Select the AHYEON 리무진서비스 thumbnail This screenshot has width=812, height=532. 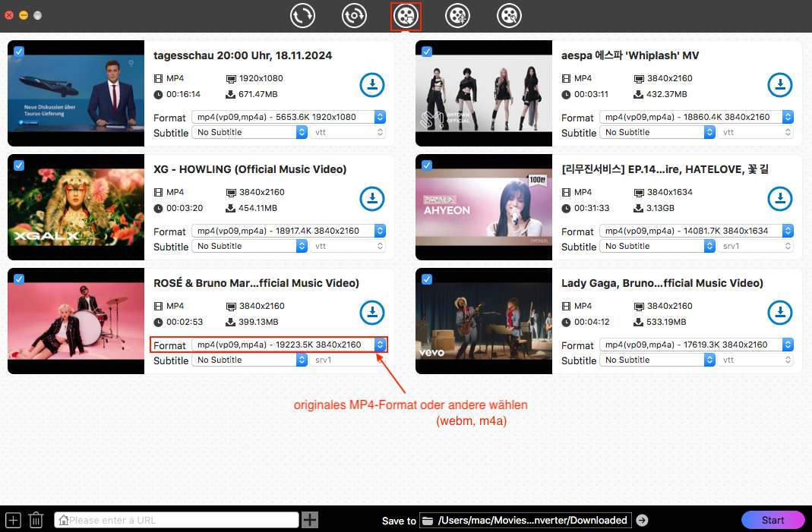click(x=484, y=207)
